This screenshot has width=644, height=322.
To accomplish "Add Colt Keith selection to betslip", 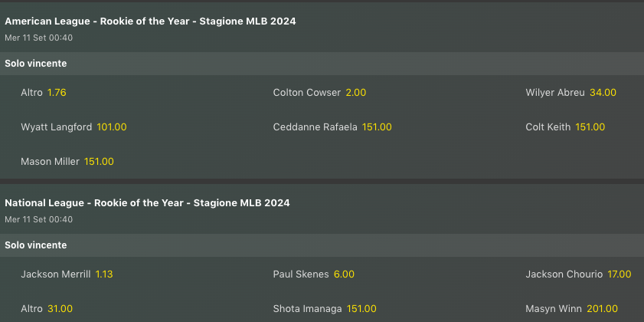I will 565,127.
